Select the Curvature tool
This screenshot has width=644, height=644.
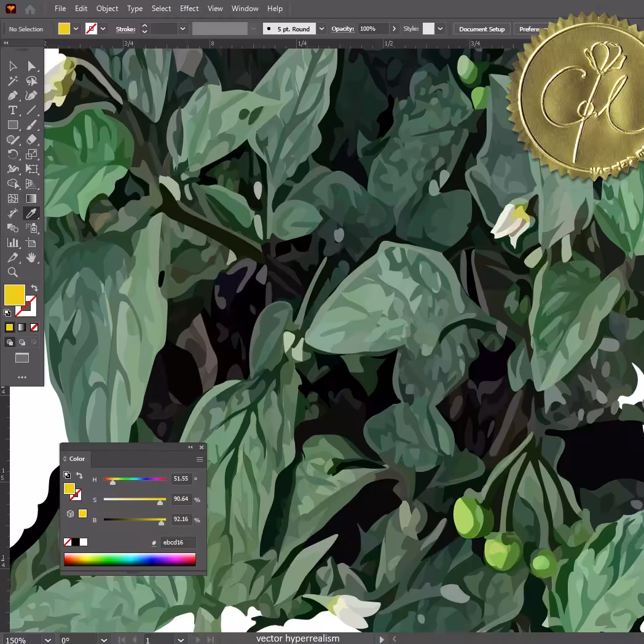(x=31, y=96)
